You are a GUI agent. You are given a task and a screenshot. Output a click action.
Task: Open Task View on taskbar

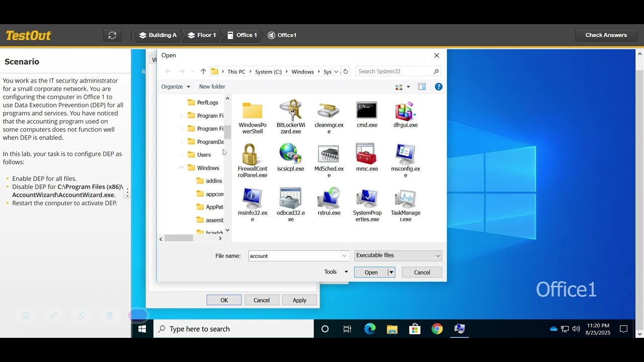tap(347, 329)
